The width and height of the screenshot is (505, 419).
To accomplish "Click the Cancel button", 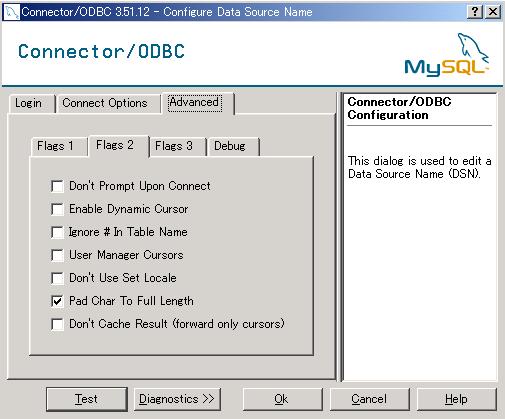I will pyautogui.click(x=369, y=399).
